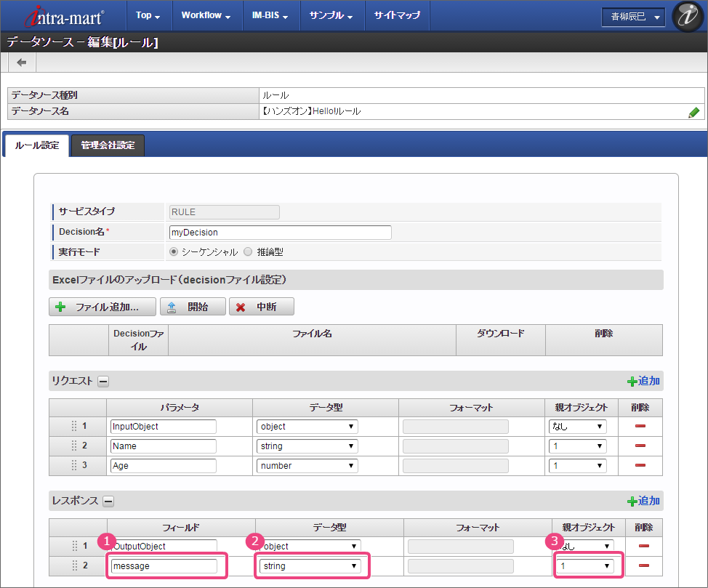The width and height of the screenshot is (708, 588).
Task: Switch to the 管理会社設定 tab
Action: coord(108,145)
